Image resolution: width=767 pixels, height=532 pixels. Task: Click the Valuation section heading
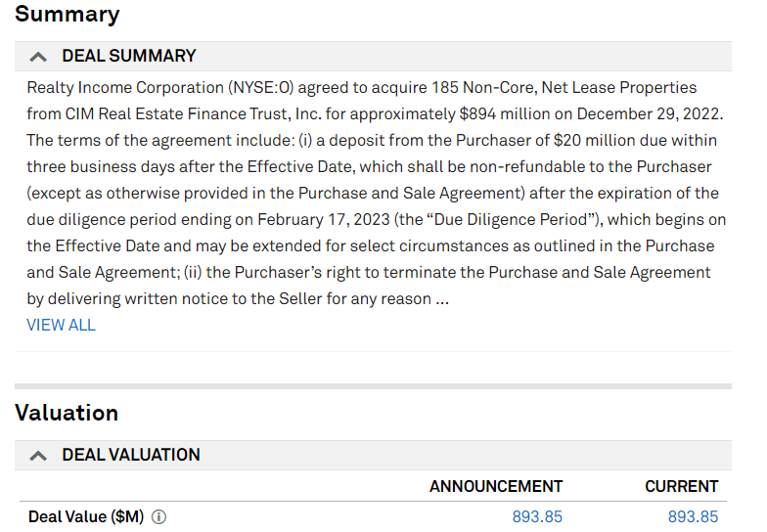pyautogui.click(x=67, y=413)
